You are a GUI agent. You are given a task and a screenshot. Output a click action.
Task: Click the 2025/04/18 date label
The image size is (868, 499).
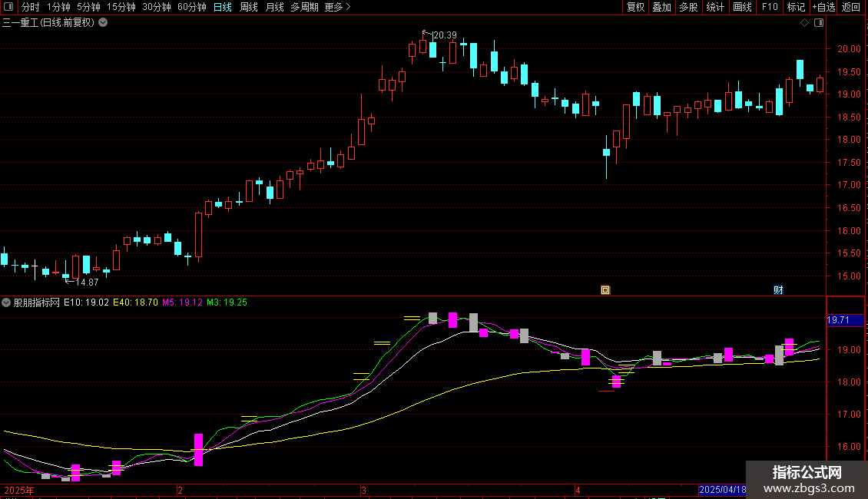pos(722,490)
